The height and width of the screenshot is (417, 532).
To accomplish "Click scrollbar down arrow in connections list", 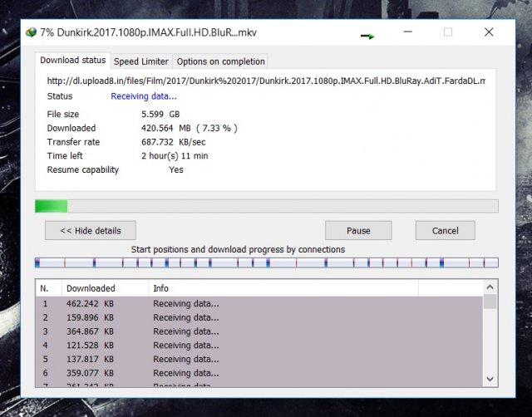I will (x=490, y=379).
